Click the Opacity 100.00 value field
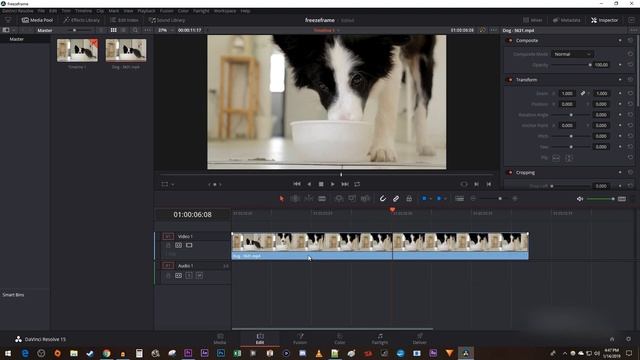This screenshot has height=360, width=640. (601, 65)
